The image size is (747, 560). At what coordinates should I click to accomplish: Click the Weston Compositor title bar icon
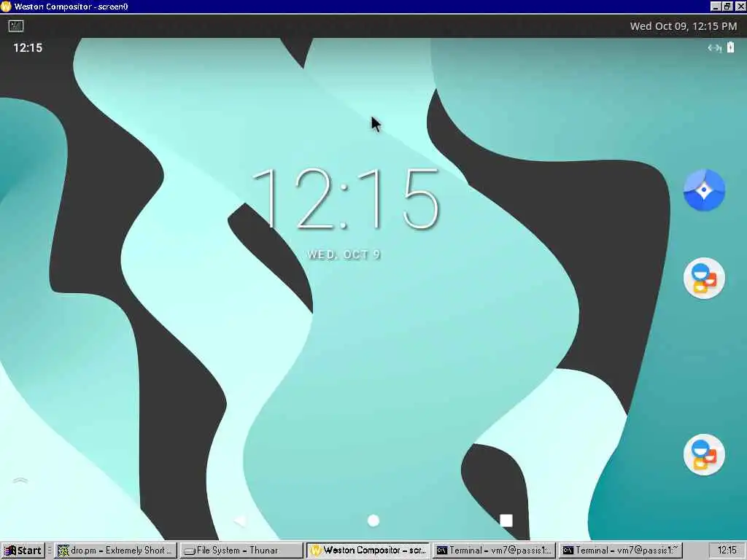pos(6,6)
